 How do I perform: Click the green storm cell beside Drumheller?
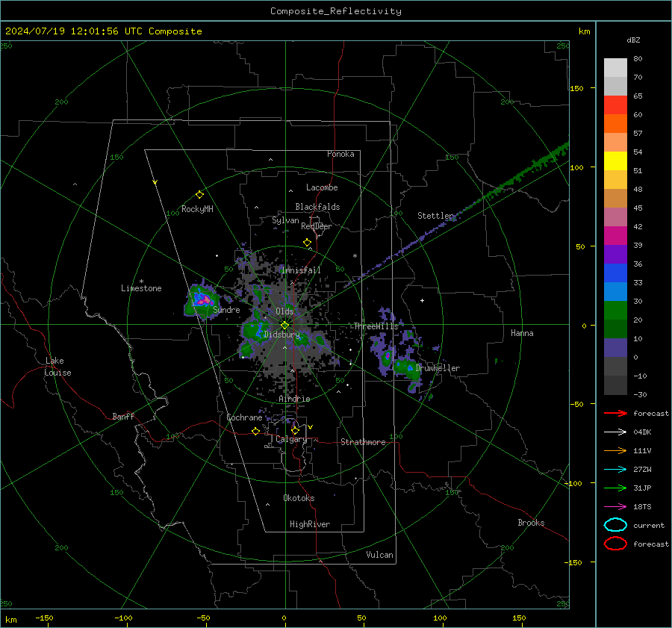pyautogui.click(x=407, y=368)
